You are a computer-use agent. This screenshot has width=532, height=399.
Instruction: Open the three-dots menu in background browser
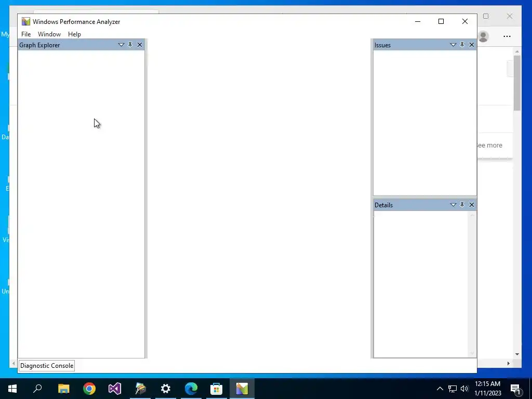pyautogui.click(x=507, y=36)
